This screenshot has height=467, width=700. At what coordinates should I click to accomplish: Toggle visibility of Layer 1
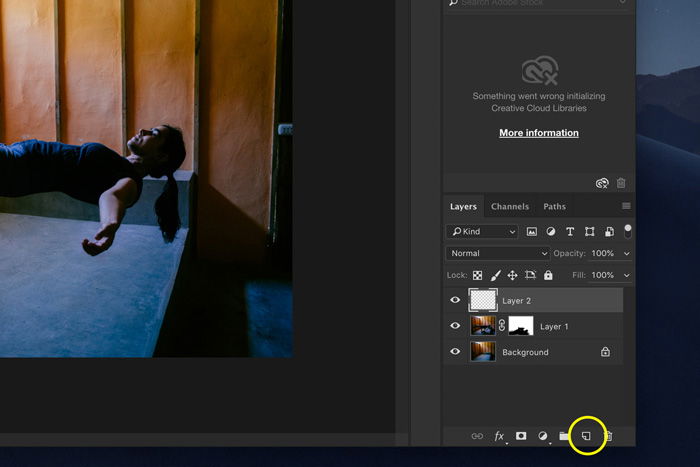tap(455, 326)
